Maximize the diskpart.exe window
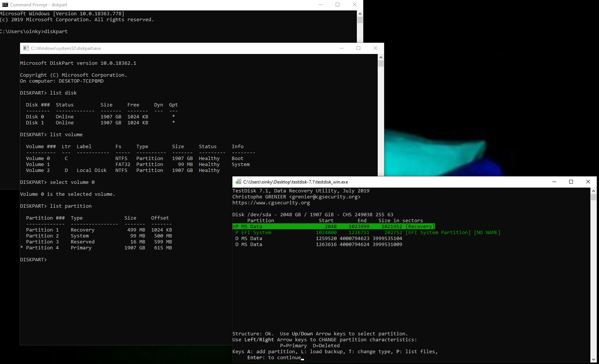Viewport: 599px width, 364px height. pos(358,48)
